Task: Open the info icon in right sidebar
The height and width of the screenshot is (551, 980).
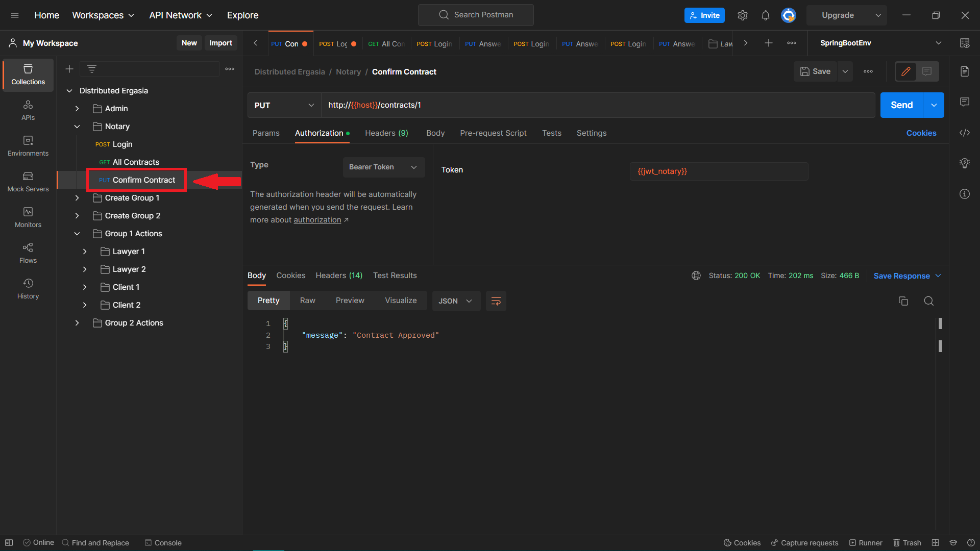Action: (965, 194)
